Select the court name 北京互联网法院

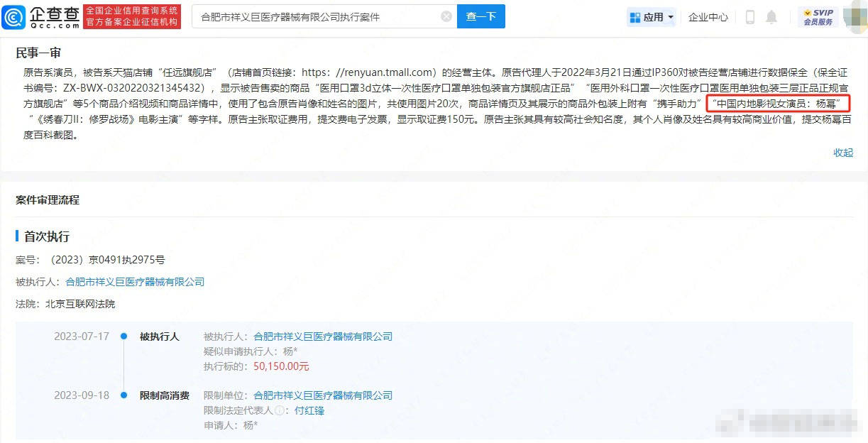80,304
